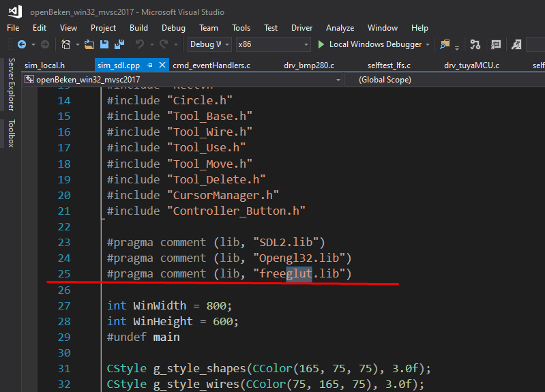Click "Controller_Button.h" include on line 21
The image size is (545, 392).
[x=236, y=211]
